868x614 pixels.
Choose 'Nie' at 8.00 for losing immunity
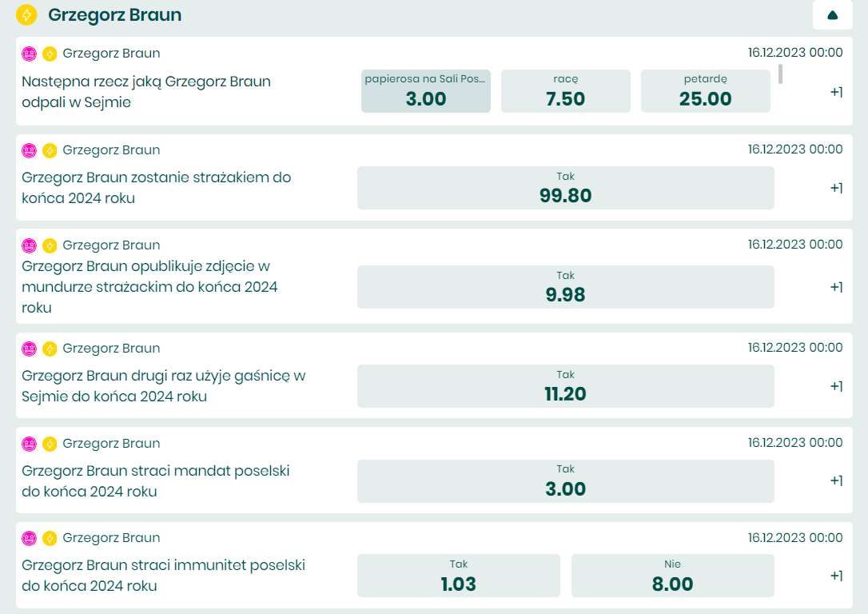coord(673,576)
